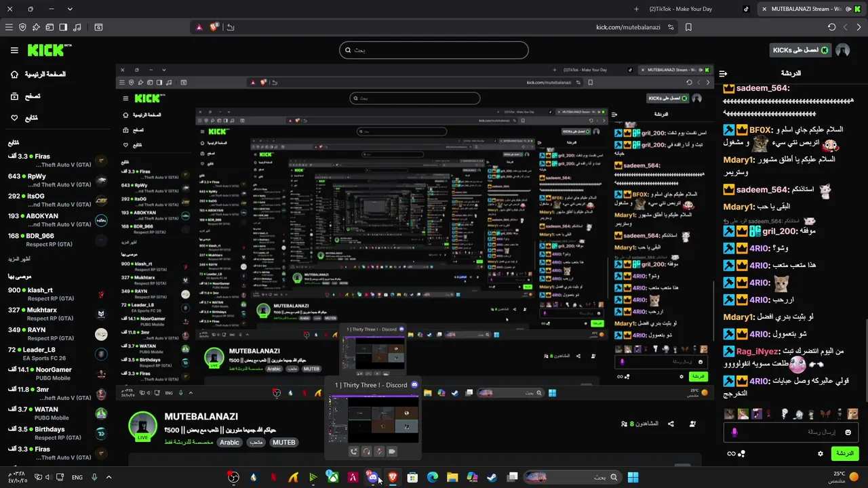Collapse the chat panel arrow icon

click(x=724, y=73)
